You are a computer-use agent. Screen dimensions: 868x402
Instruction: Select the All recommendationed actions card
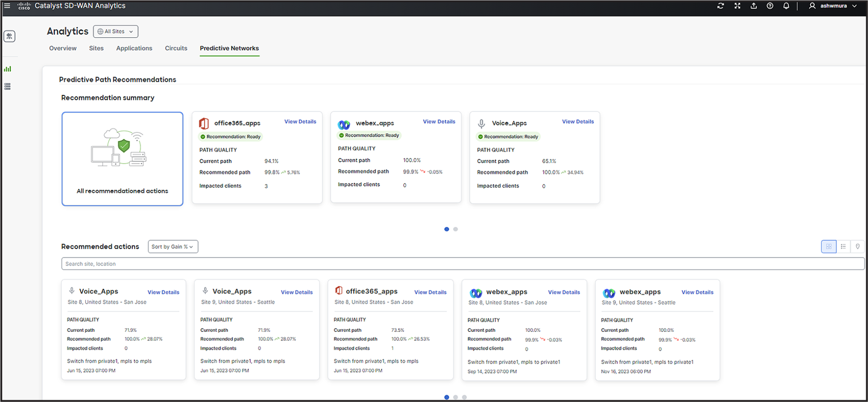point(122,159)
